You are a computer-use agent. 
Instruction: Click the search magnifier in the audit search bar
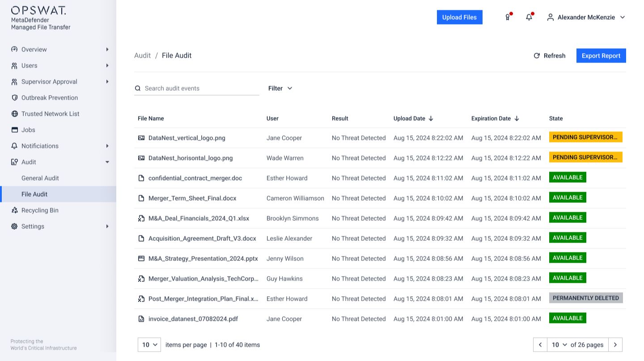click(138, 88)
